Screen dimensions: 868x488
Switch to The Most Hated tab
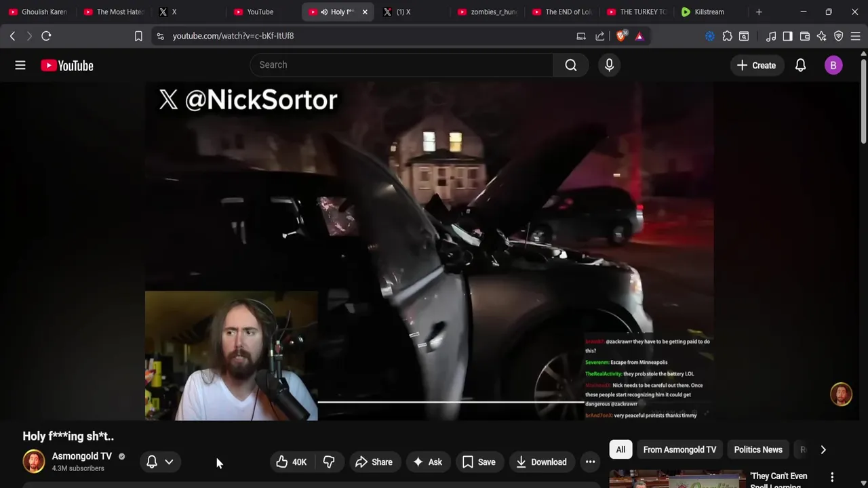[x=113, y=12]
